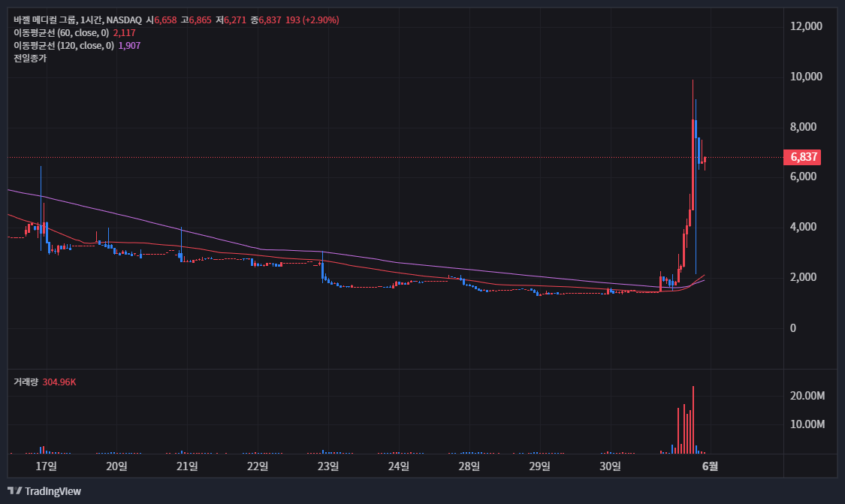Click the 10.00M volume axis label
Image resolution: width=845 pixels, height=504 pixels.
[807, 424]
